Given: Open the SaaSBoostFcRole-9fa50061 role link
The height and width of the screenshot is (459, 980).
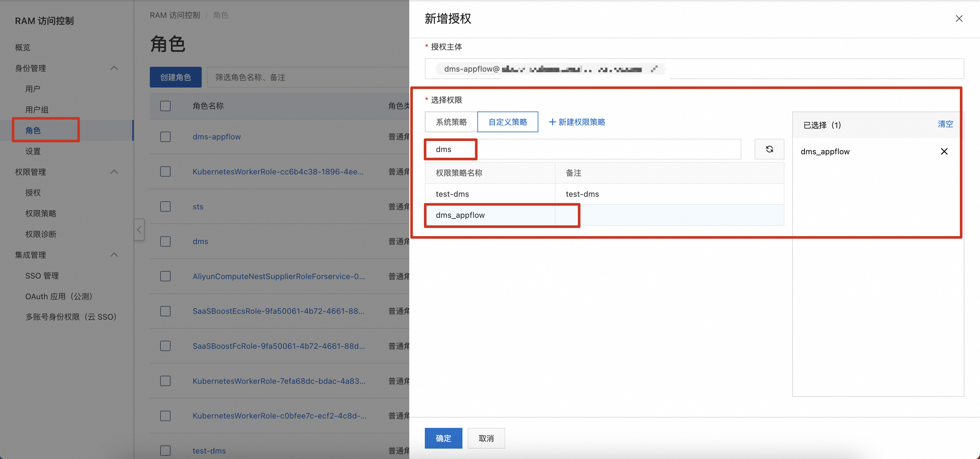Looking at the screenshot, I should [279, 346].
